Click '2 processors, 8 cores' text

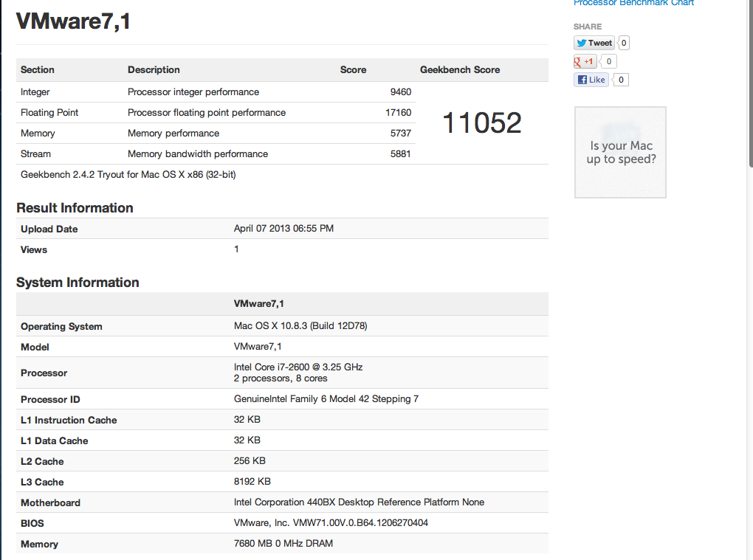[281, 378]
